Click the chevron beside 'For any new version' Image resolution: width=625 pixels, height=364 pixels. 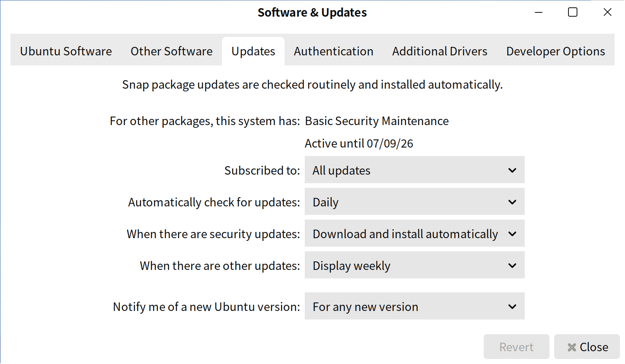click(x=512, y=307)
